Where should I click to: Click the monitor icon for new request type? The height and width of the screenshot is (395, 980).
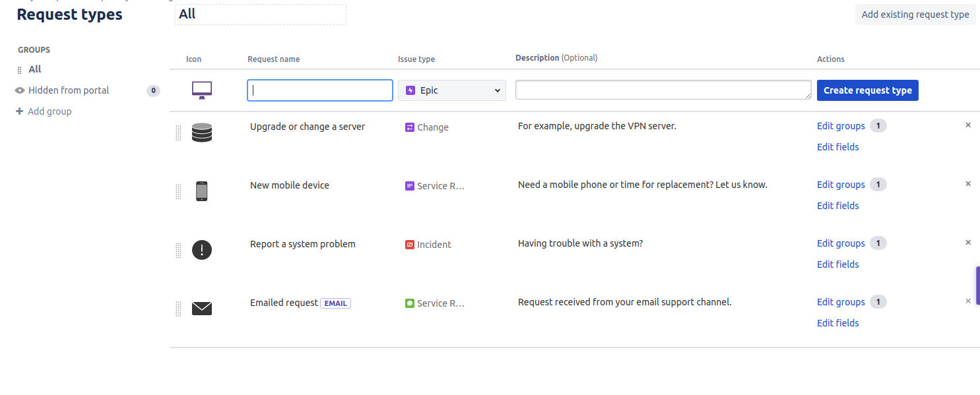(x=202, y=90)
